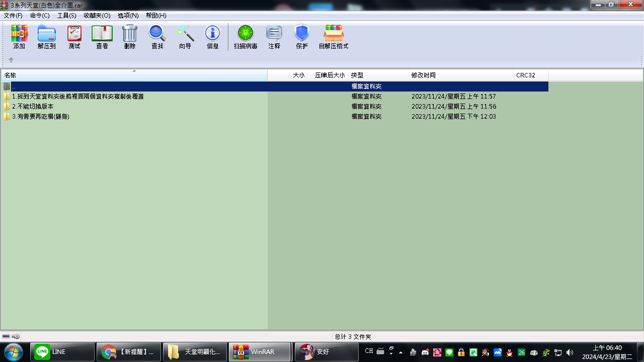This screenshot has width=644, height=362.
Task: Open the 查看 (View) book icon
Action: coord(102,37)
